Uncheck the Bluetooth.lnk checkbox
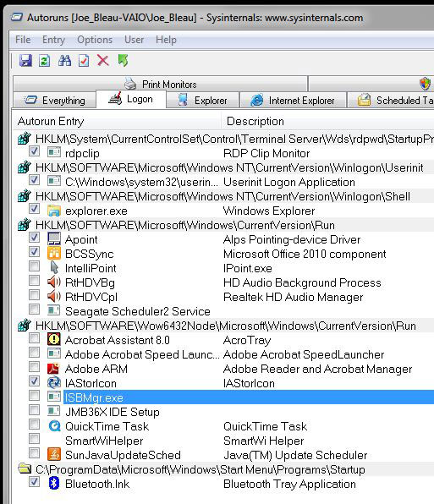Viewport: 434px width, 504px height. click(34, 482)
